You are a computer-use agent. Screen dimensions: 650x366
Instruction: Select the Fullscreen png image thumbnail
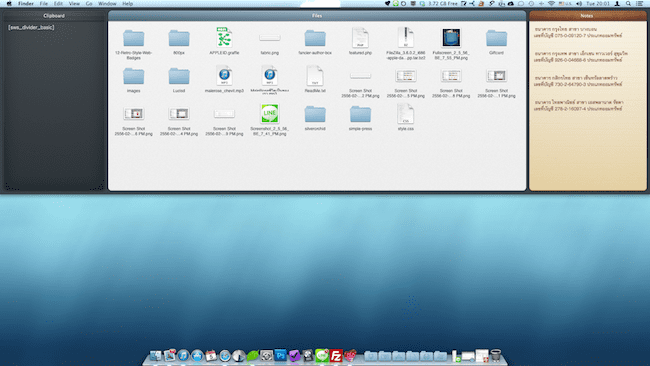click(451, 38)
